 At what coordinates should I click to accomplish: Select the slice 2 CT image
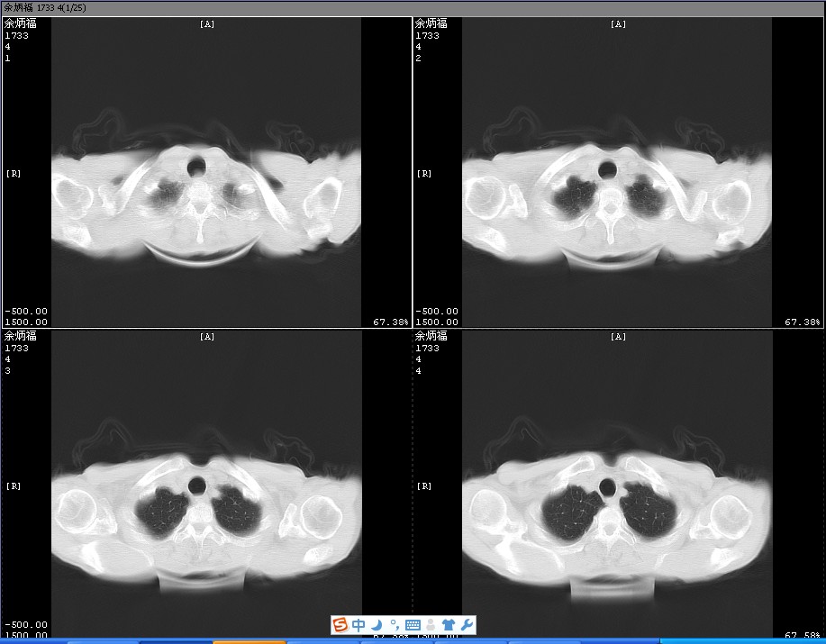tap(617, 173)
